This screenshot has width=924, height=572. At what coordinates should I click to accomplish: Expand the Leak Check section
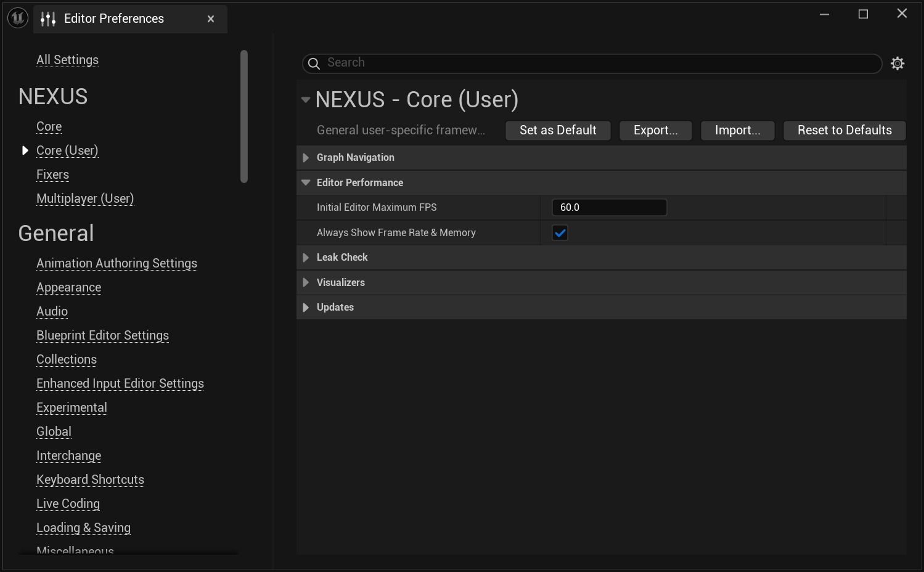(x=306, y=257)
